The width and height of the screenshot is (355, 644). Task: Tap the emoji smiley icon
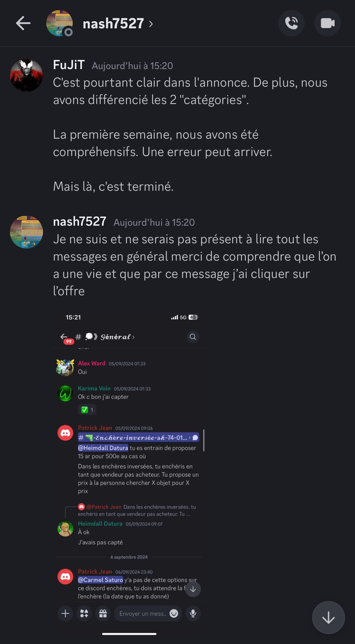[174, 613]
